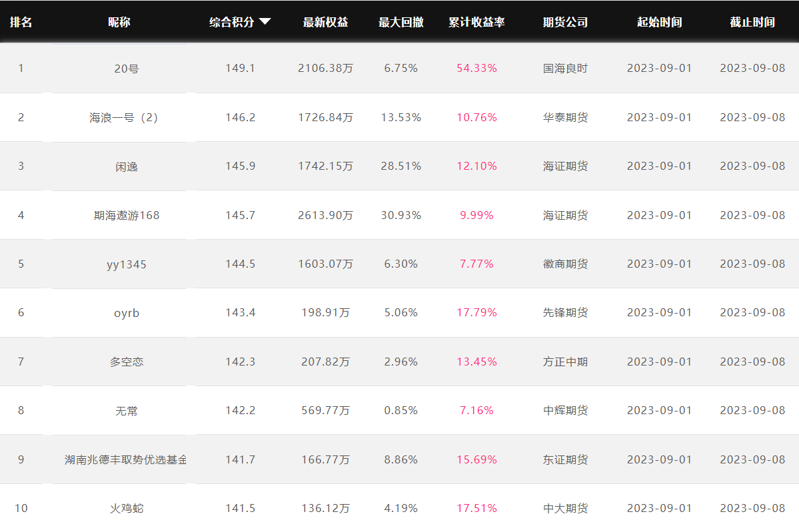Select rank number 10
This screenshot has width=799, height=532.
tap(21, 508)
